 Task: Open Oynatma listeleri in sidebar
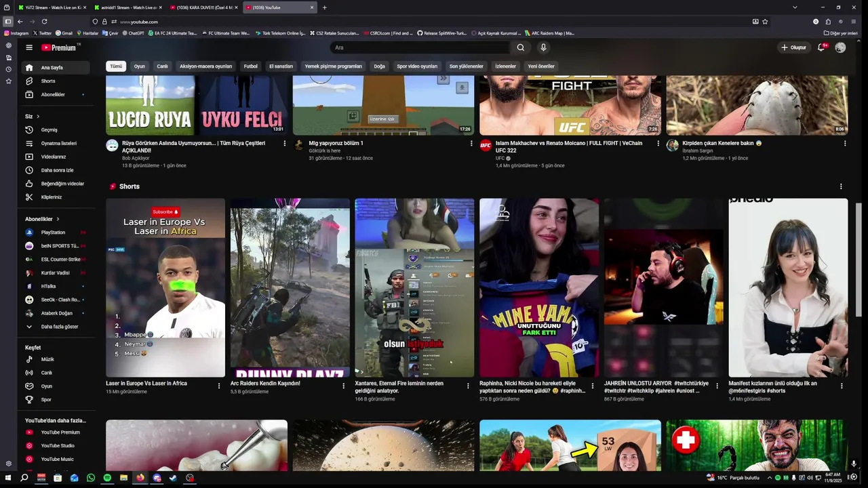[x=57, y=143]
